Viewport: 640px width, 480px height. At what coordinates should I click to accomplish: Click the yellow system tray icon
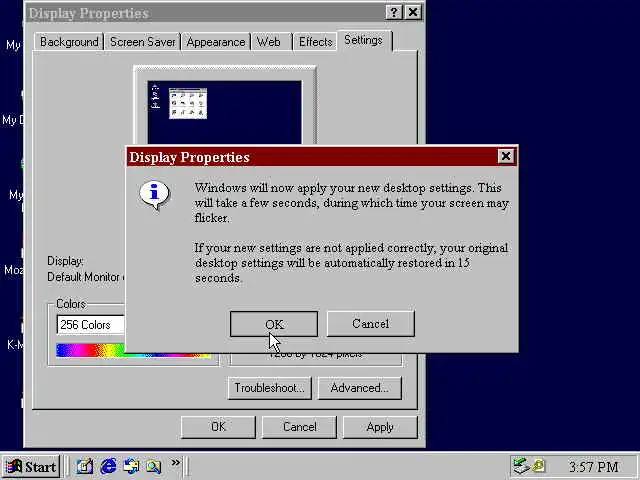(539, 465)
